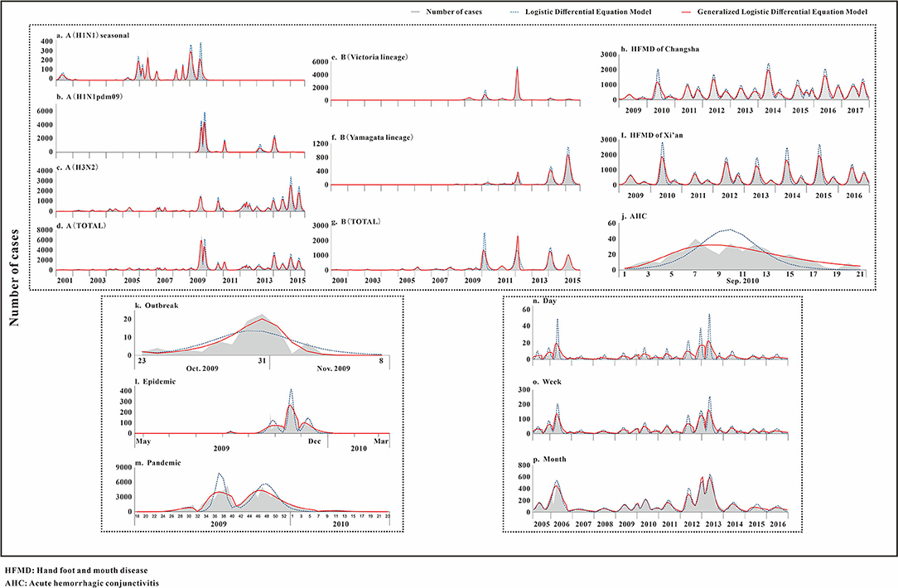The height and width of the screenshot is (588, 898).
Task: Click the 'Nov. 2009' axis label
Action: (x=333, y=369)
